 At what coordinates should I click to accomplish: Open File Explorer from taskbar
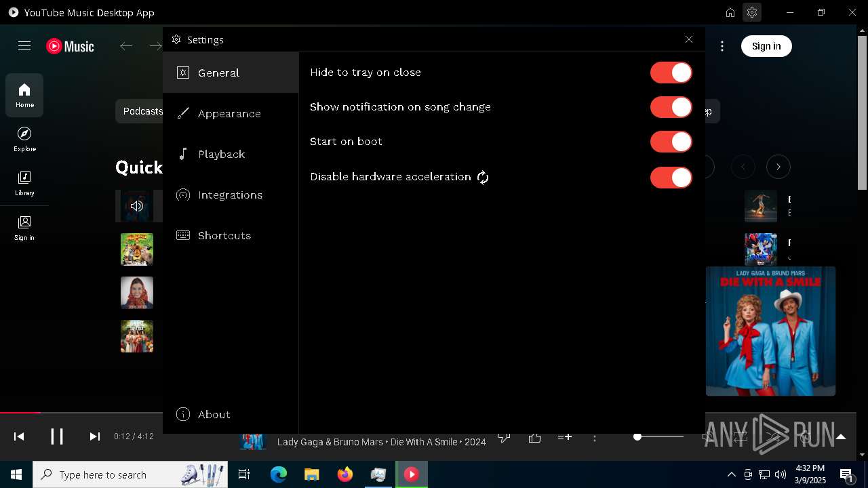312,474
